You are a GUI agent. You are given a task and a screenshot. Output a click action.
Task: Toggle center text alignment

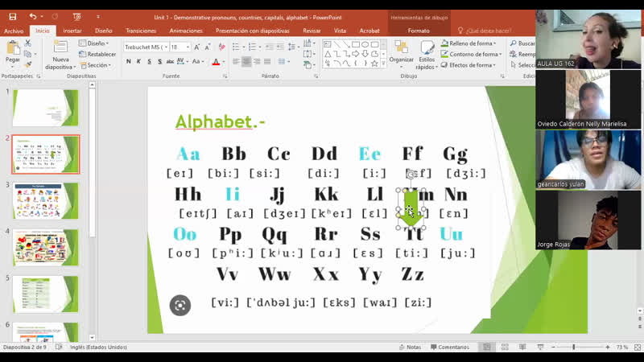246,61
